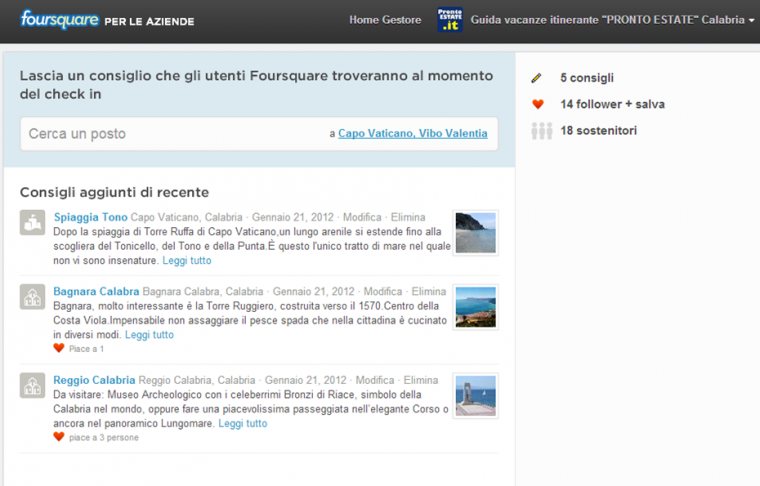Click the Lascia un consiglio heading text

[x=256, y=85]
